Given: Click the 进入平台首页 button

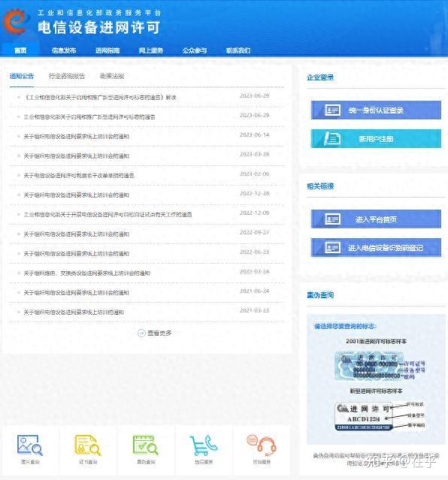Looking at the screenshot, I should 376,219.
